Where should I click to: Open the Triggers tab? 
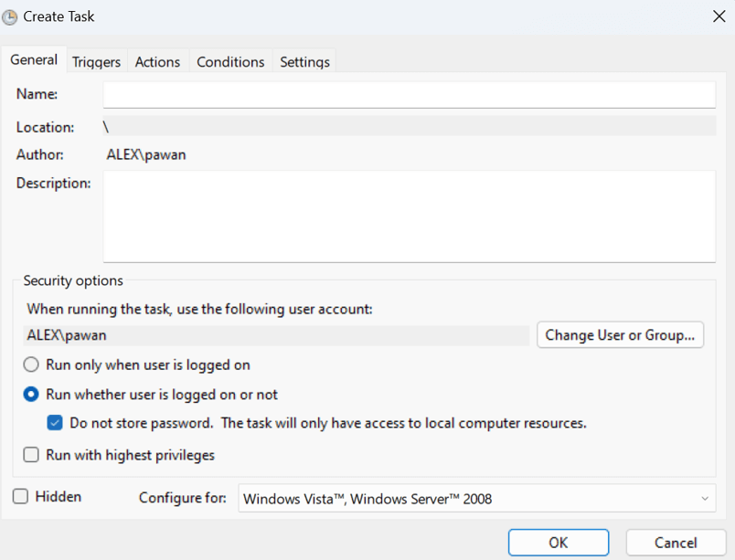point(96,62)
